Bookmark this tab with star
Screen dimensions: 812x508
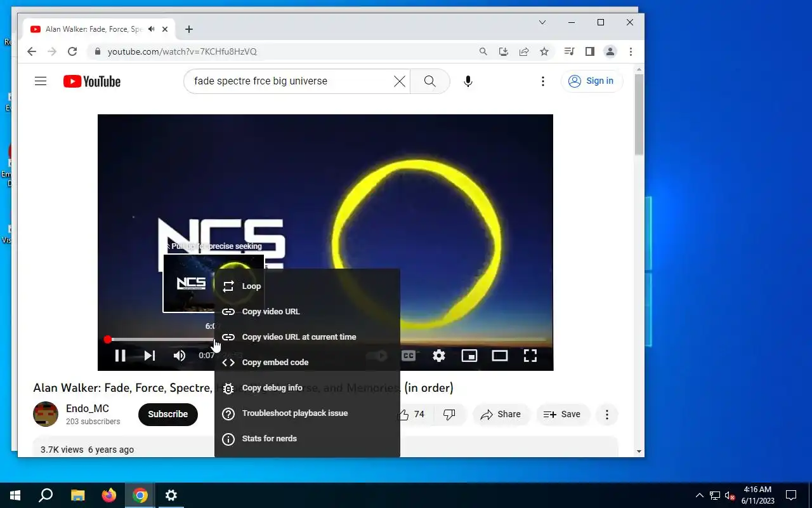click(544, 51)
